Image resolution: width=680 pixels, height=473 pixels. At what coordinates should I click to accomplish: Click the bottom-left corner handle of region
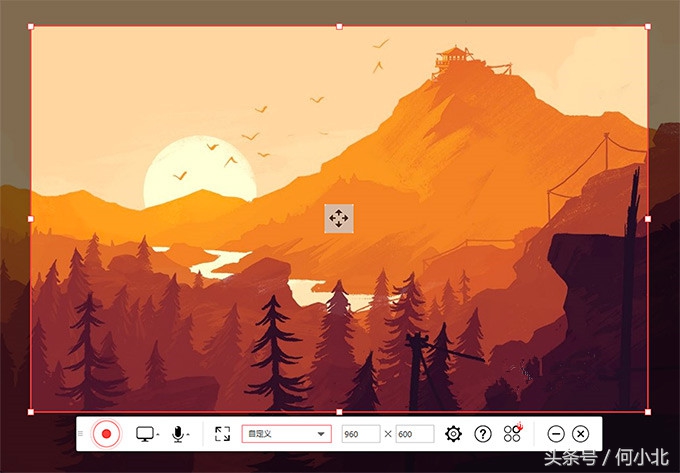[31, 412]
